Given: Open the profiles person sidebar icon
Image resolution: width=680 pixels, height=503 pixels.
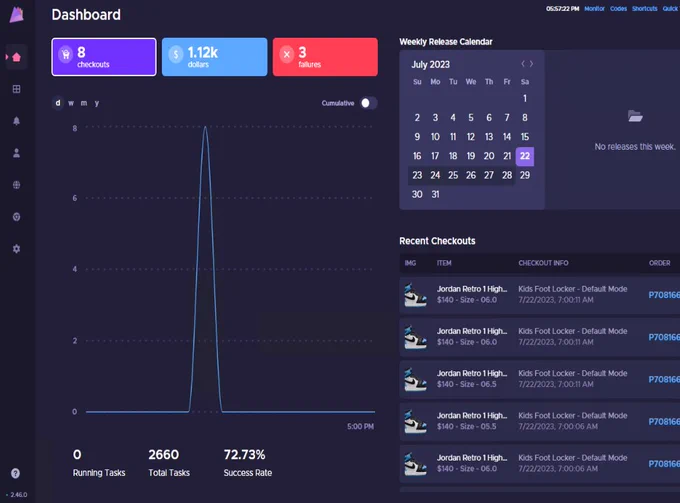Looking at the screenshot, I should pyautogui.click(x=16, y=153).
